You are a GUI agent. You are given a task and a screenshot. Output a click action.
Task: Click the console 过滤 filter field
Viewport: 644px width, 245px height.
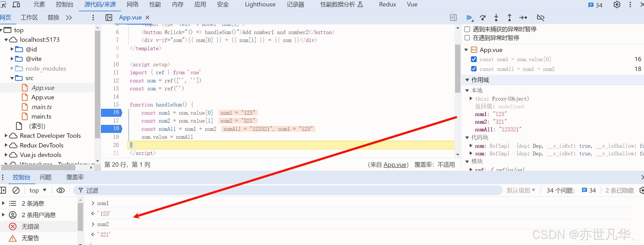pos(288,190)
